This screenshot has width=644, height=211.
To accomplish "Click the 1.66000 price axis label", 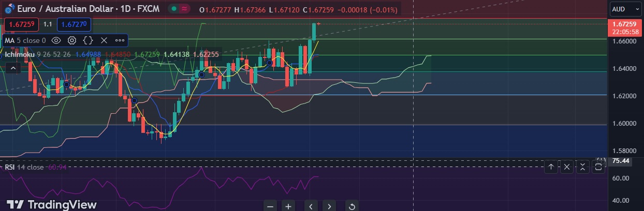I will coord(623,41).
